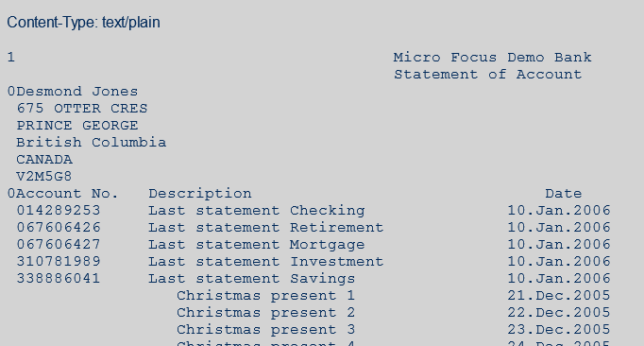644x346 pixels.
Task: Click the British Columbia province line
Action: pyautogui.click(x=92, y=143)
